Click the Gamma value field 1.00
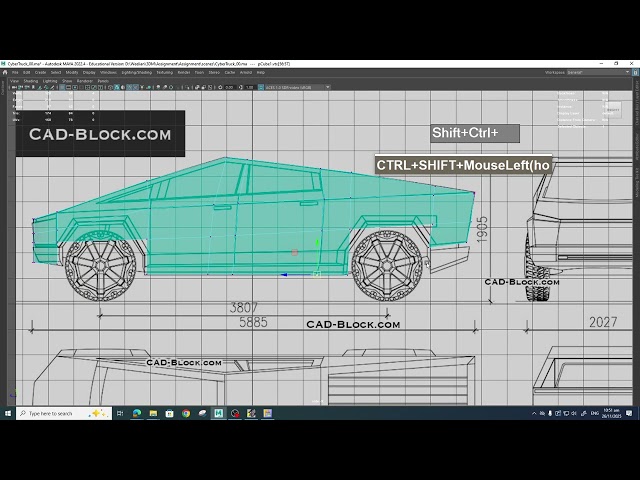Screen dimensions: 640x480 click(250, 87)
